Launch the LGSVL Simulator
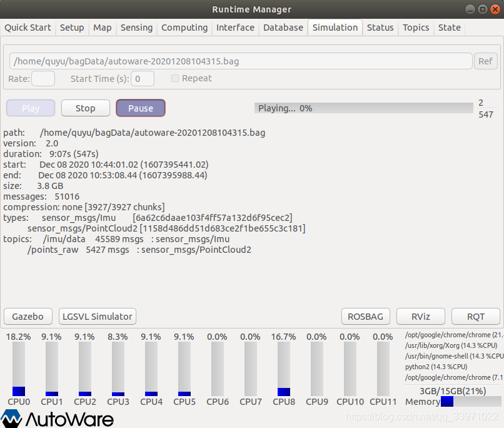Viewport: 504px width, 428px height. pyautogui.click(x=98, y=317)
